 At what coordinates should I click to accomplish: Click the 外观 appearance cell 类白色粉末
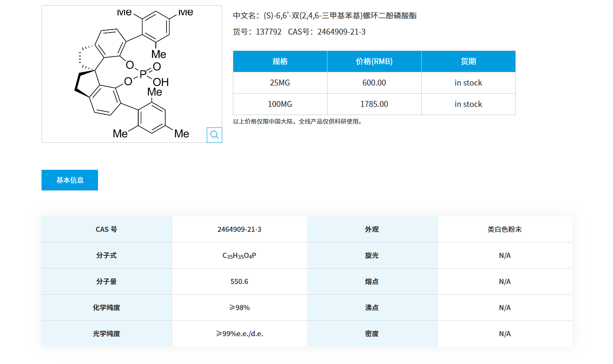tap(504, 229)
